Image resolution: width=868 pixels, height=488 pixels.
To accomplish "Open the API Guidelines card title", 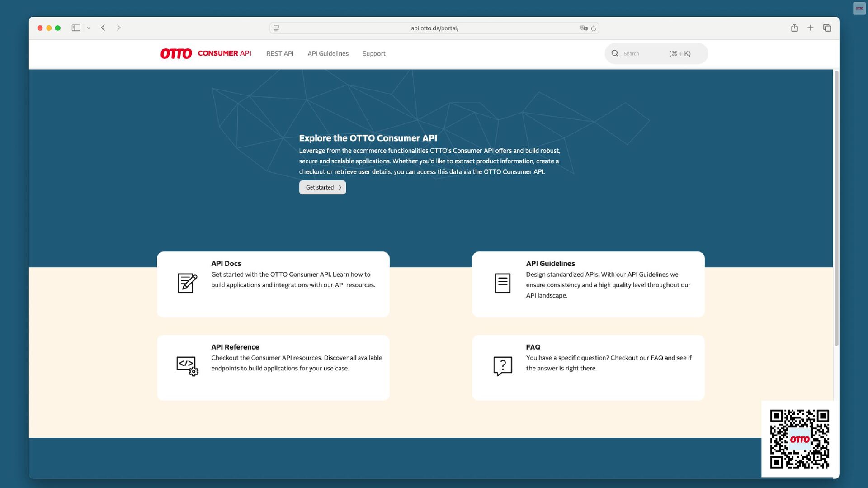I will coord(550,264).
